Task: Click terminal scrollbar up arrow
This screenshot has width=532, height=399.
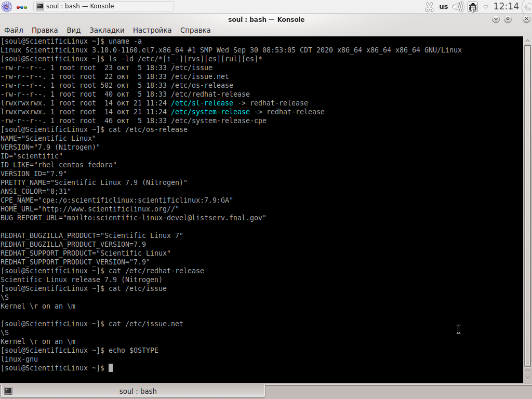Action: coord(527,41)
